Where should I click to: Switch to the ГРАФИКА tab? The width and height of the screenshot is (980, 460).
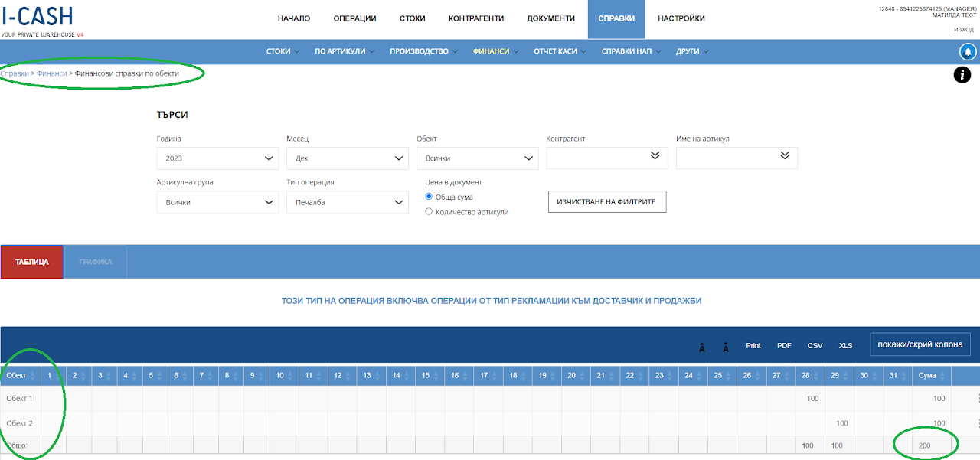(x=96, y=262)
